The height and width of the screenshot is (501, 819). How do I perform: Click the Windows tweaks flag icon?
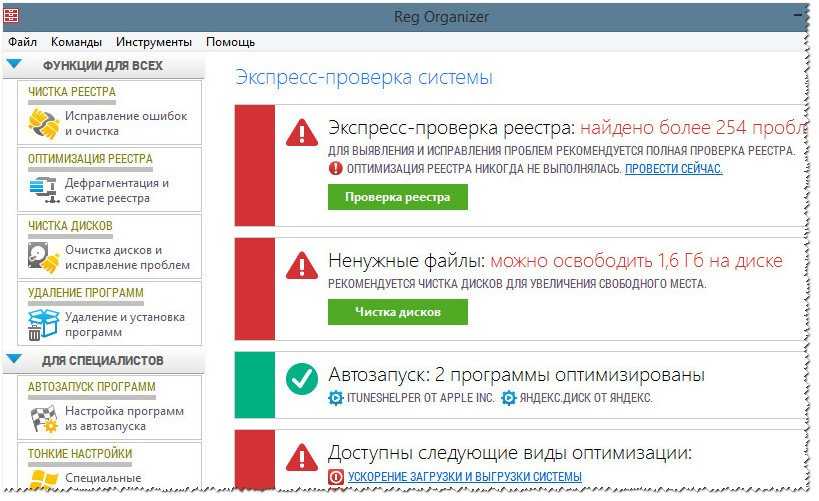(44, 480)
